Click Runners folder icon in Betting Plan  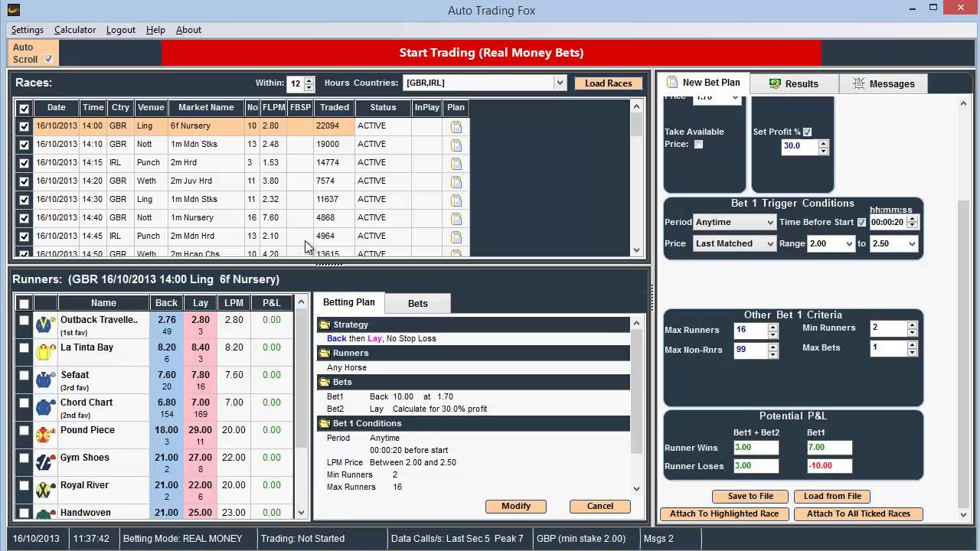[325, 353]
